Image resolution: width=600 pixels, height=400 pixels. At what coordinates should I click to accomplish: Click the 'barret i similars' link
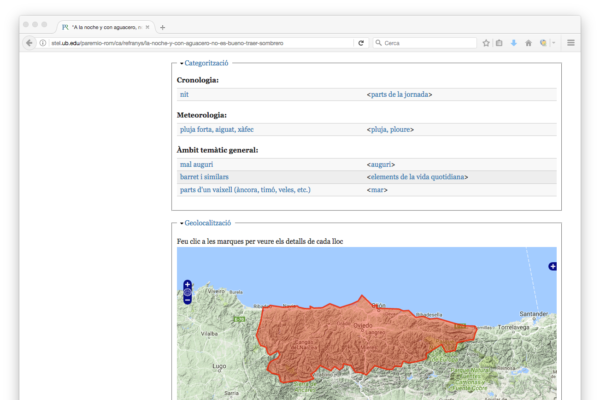(206, 177)
